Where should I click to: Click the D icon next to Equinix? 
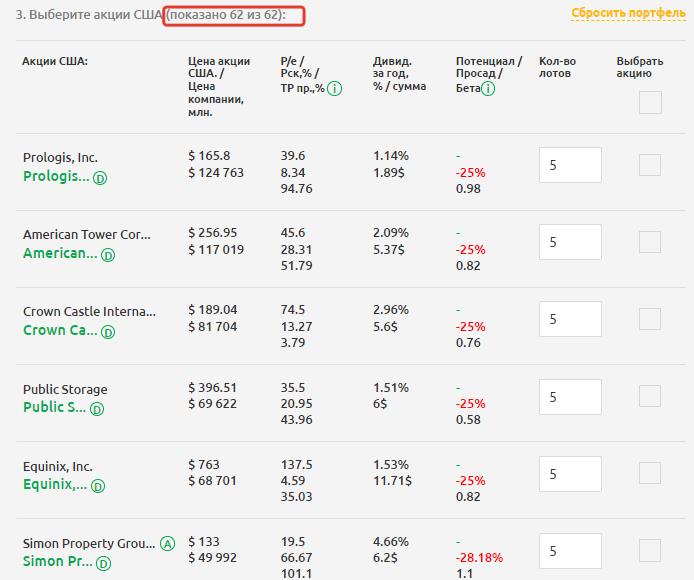[x=99, y=486]
